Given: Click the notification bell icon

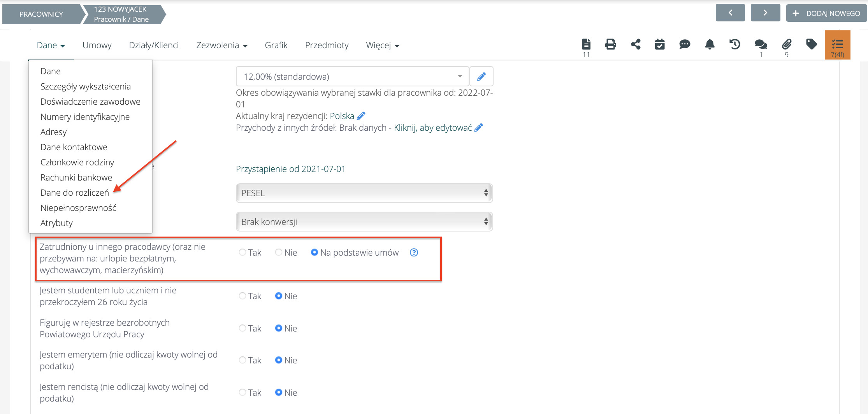Looking at the screenshot, I should [x=710, y=44].
